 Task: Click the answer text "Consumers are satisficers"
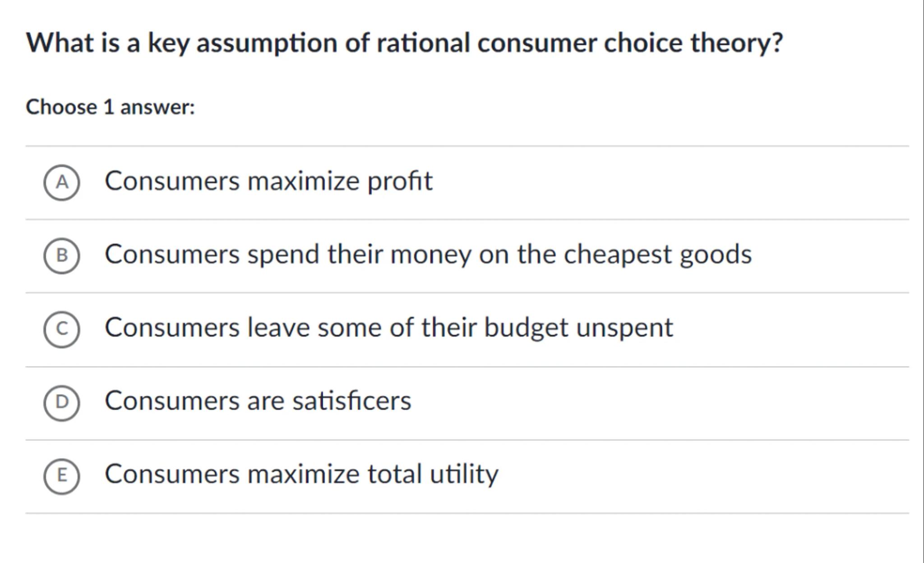258,401
